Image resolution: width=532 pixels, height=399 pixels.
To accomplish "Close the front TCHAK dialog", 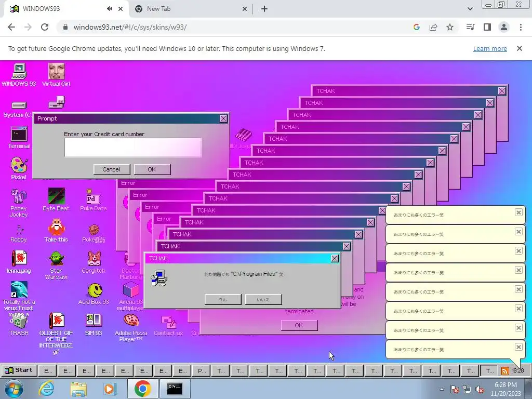I will (x=335, y=258).
